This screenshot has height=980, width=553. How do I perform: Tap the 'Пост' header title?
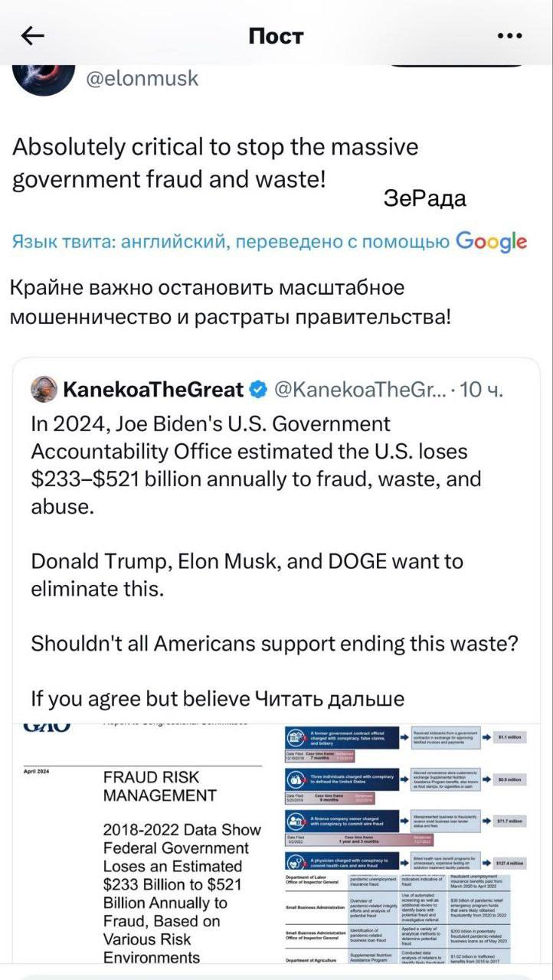click(x=276, y=36)
